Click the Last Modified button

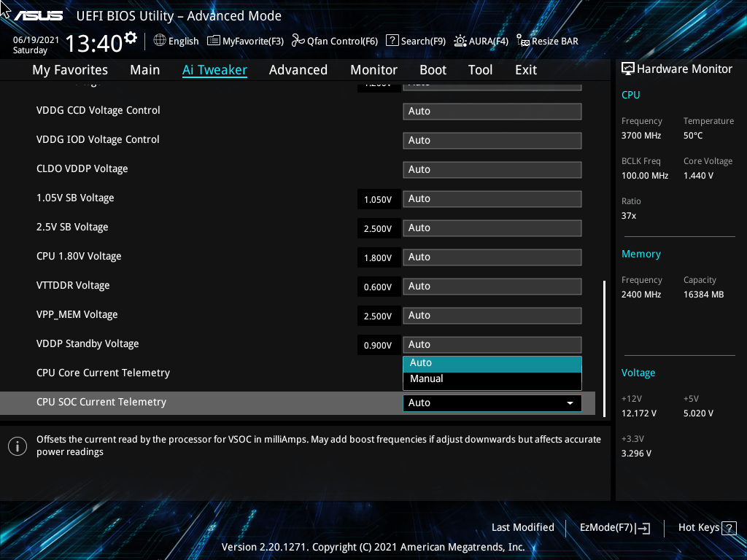coord(523,527)
